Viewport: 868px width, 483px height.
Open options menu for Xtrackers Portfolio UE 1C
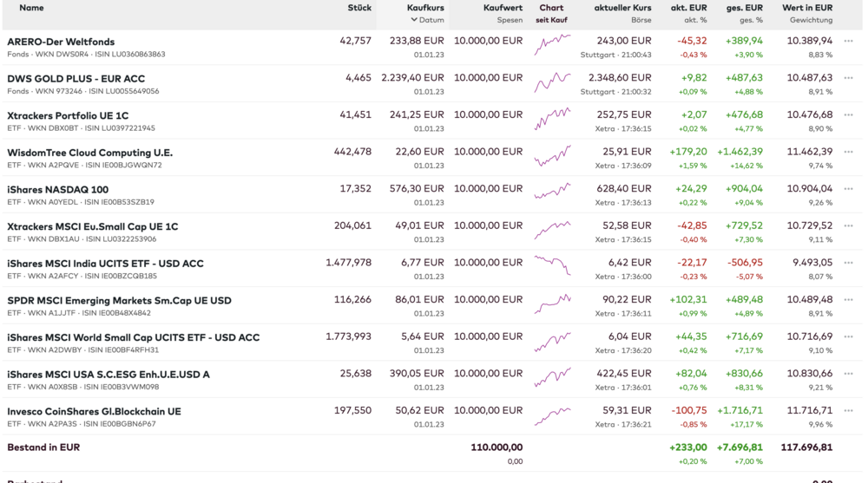click(x=848, y=115)
